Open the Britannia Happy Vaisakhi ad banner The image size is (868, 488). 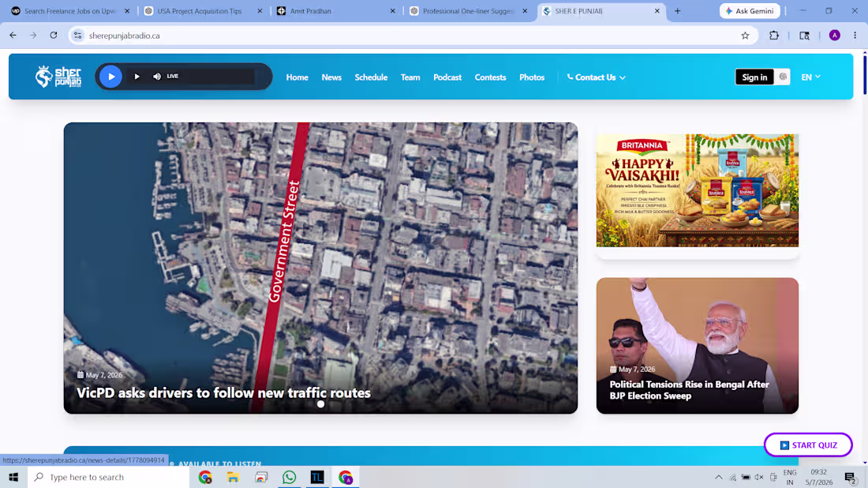(x=698, y=190)
